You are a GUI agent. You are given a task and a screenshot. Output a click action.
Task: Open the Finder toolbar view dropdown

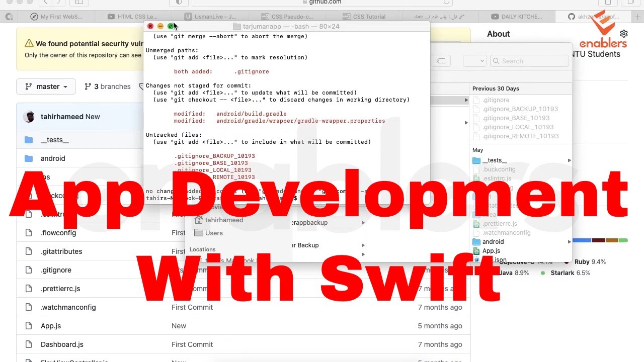[474, 61]
